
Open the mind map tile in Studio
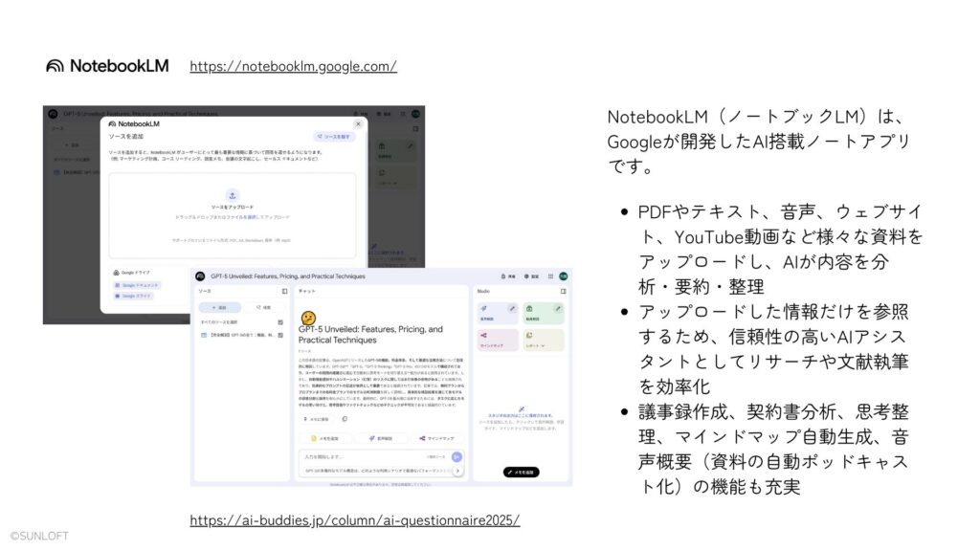click(498, 340)
